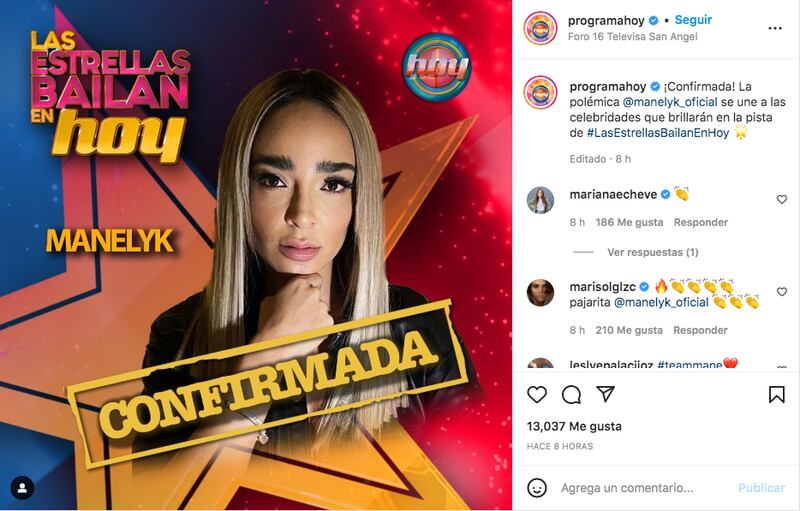Reply to marianaecheve's comment via Responder

tap(701, 222)
